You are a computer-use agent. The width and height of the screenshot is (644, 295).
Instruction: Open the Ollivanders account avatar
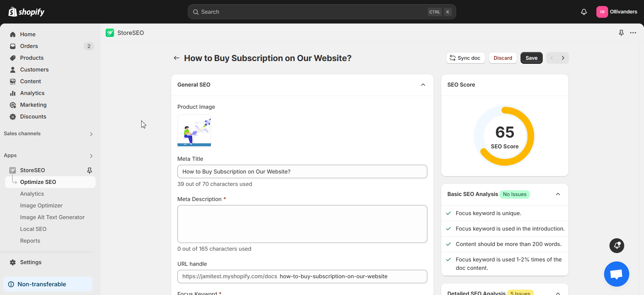click(602, 12)
